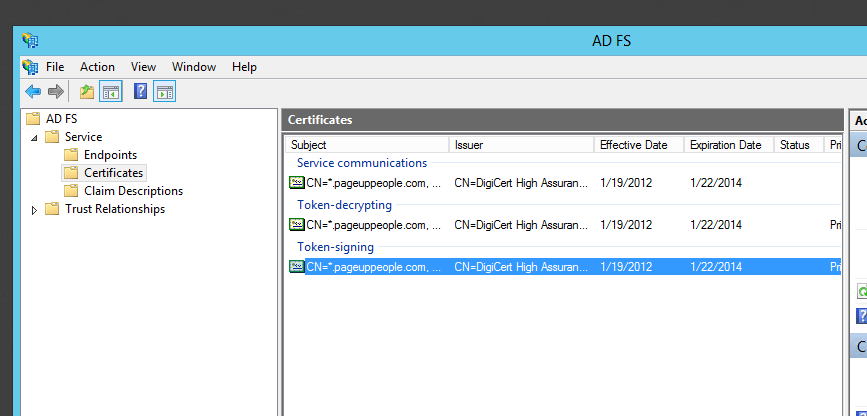Viewport: 867px width, 416px height.
Task: Click the Token-signing certificate DigiCert issuer
Action: click(521, 267)
